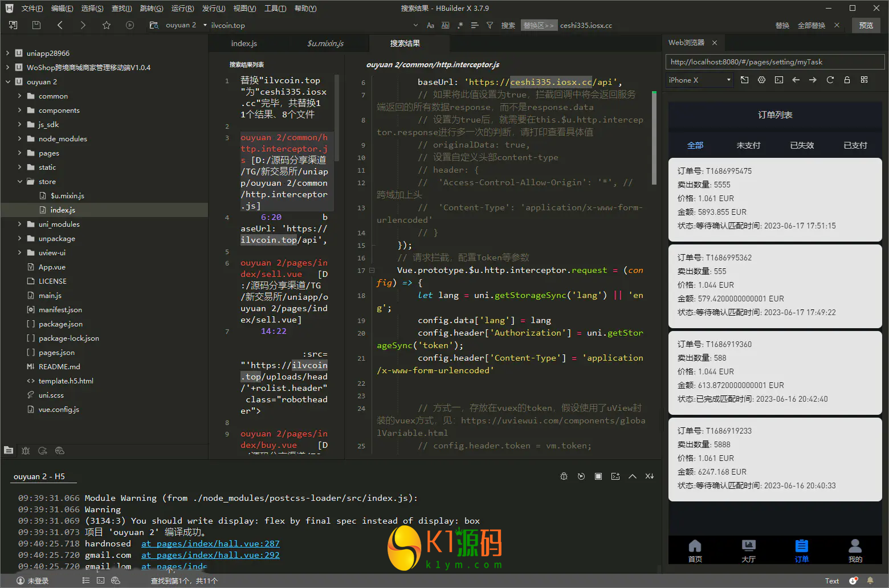889x588 pixels.
Task: Click the save file icon in the toolbar
Action: point(36,25)
